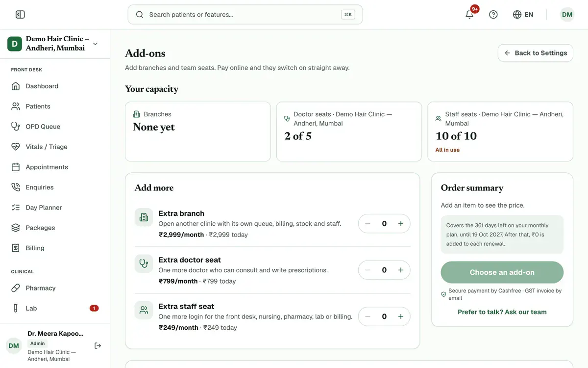Screen dimensions: 588x368
Task: Open Lab section with 1 badge
Action: tap(55, 308)
